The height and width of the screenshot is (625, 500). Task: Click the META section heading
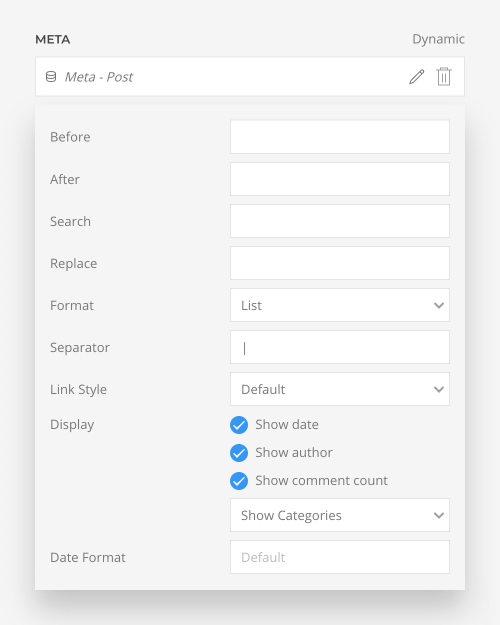click(53, 39)
